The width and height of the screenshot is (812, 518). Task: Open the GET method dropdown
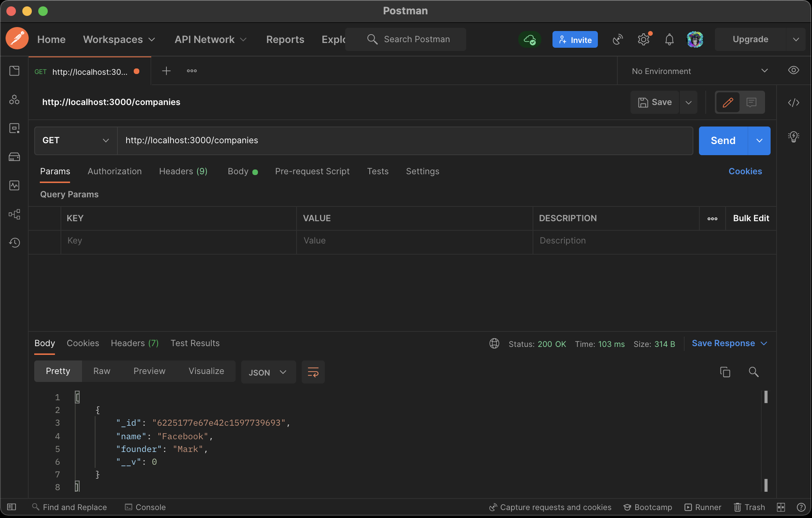pyautogui.click(x=75, y=140)
